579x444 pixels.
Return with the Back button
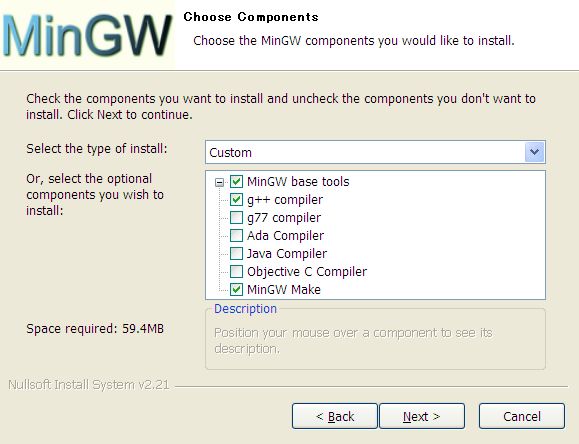pos(335,416)
